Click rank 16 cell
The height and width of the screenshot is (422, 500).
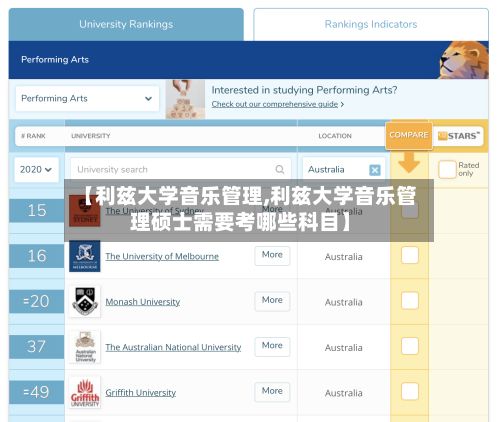(37, 256)
